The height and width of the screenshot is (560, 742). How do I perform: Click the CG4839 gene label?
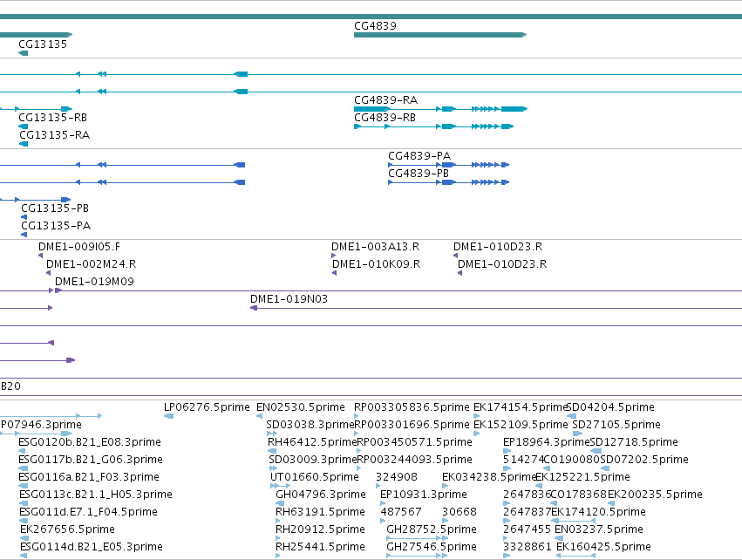pyautogui.click(x=375, y=26)
